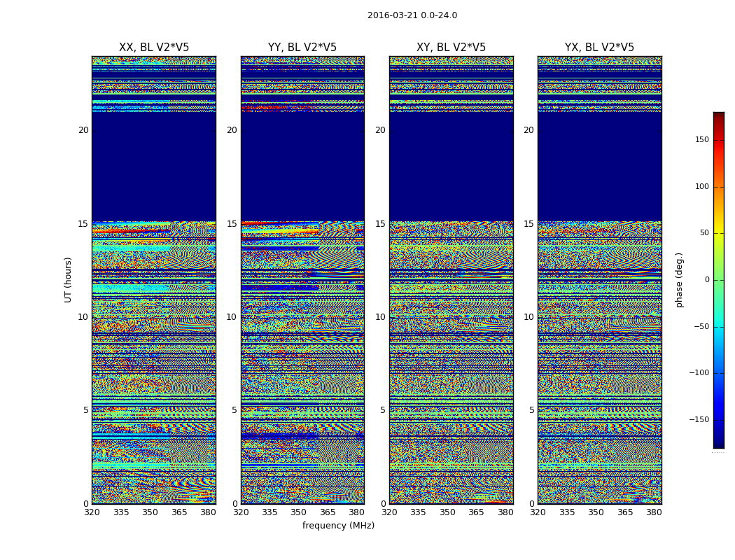This screenshot has height=560, width=735.
Task: Click the phase colorbar gradient strip
Action: [x=719, y=280]
